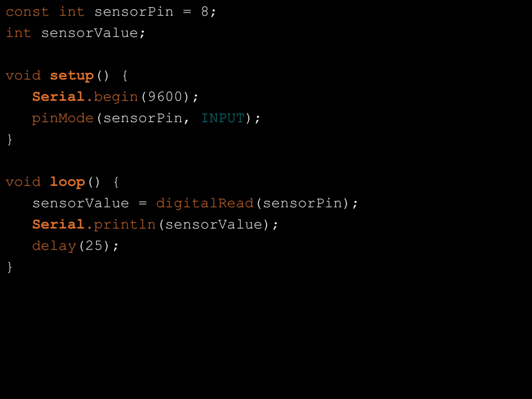
Task: Click the teal INPUT constant
Action: click(x=223, y=118)
